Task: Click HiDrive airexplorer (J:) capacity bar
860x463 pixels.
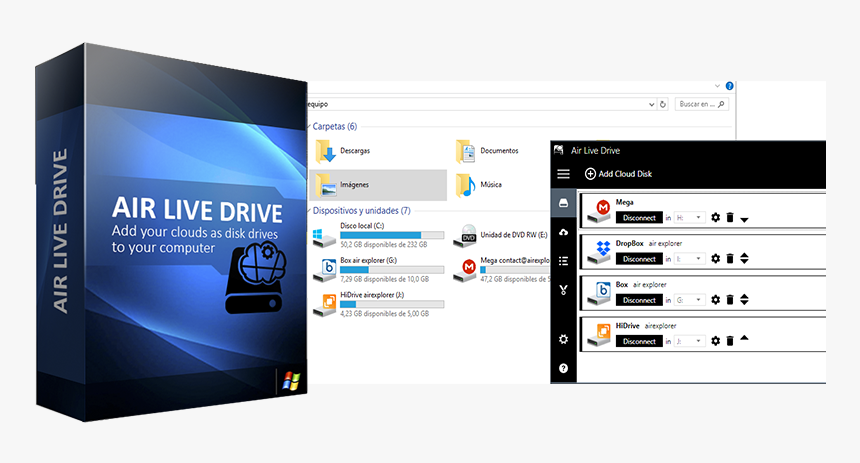Action: coord(392,304)
